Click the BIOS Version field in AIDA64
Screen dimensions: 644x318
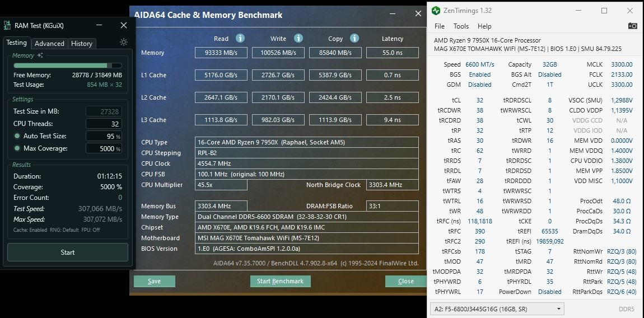306,249
